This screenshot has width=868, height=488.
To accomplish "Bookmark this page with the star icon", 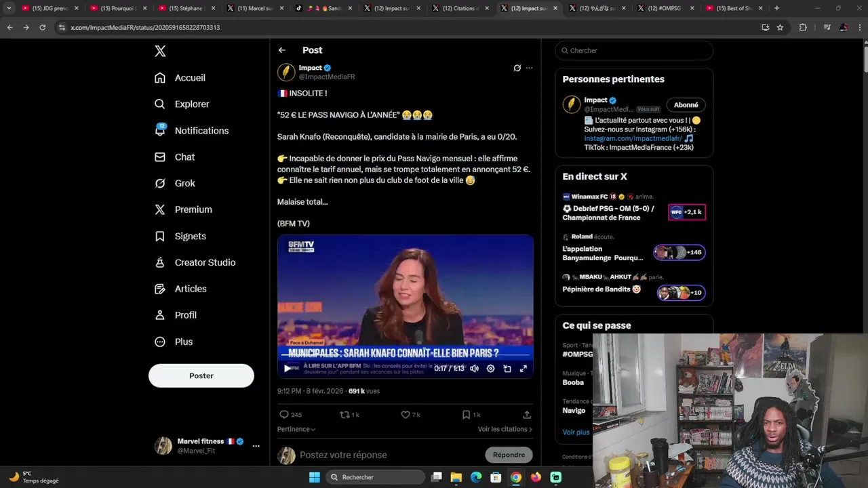I will click(x=780, y=27).
